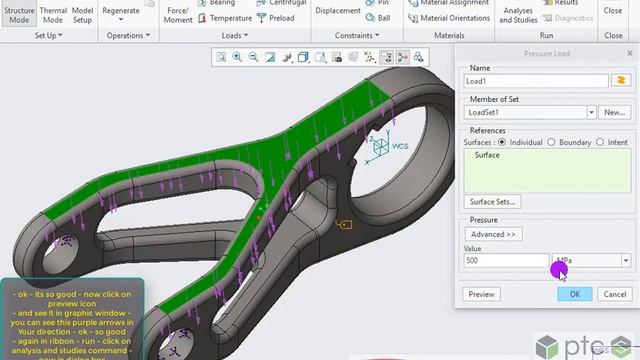
Task: Click the Name input field with Load1
Action: [x=536, y=81]
